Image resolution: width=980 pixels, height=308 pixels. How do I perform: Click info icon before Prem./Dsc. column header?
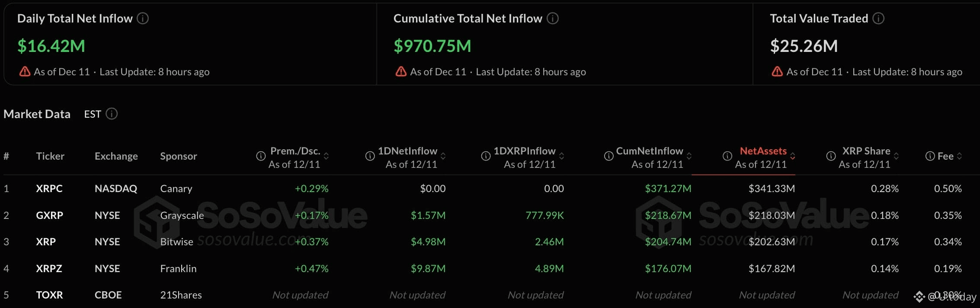(261, 156)
